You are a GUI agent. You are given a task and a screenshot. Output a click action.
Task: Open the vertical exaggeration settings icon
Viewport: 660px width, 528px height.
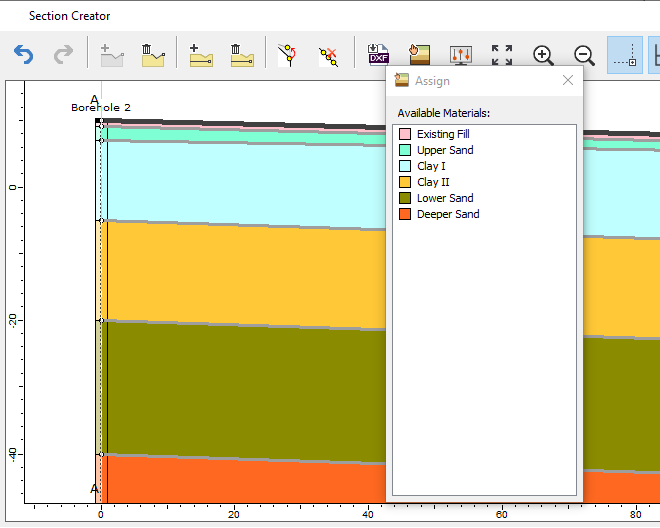(460, 55)
